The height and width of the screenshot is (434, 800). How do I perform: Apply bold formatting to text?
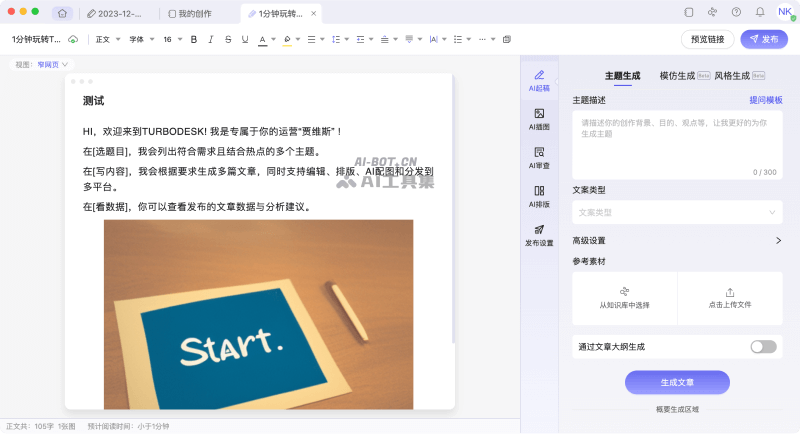194,39
